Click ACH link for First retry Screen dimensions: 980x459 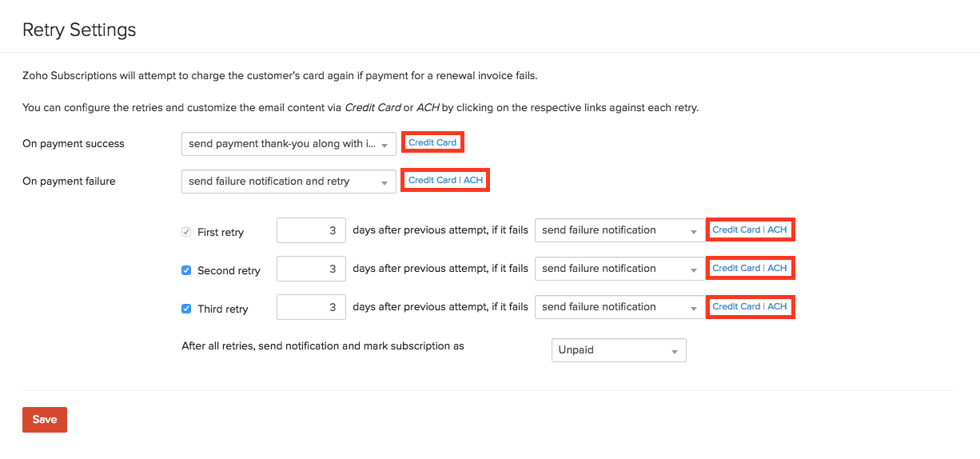coord(777,229)
